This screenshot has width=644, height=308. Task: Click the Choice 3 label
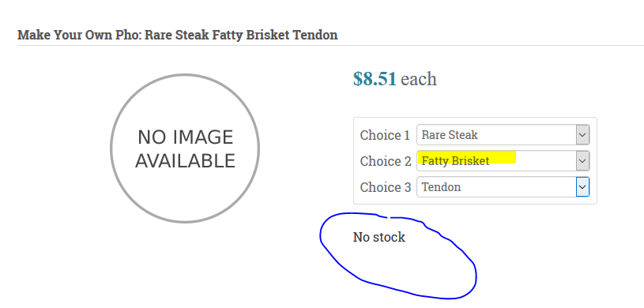click(386, 187)
